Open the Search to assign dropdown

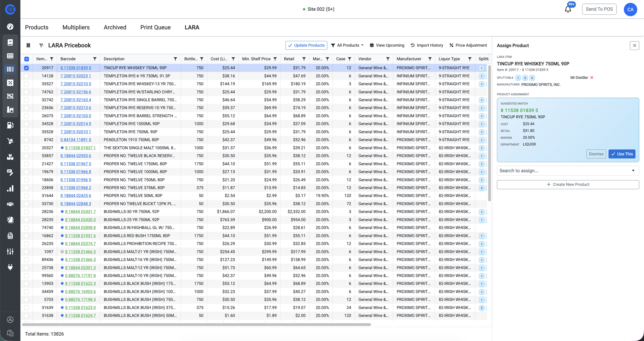click(568, 171)
